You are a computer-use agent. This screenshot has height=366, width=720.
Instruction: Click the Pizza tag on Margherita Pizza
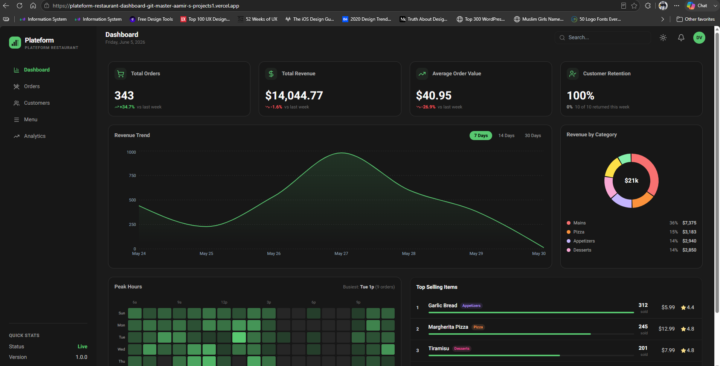click(x=478, y=327)
